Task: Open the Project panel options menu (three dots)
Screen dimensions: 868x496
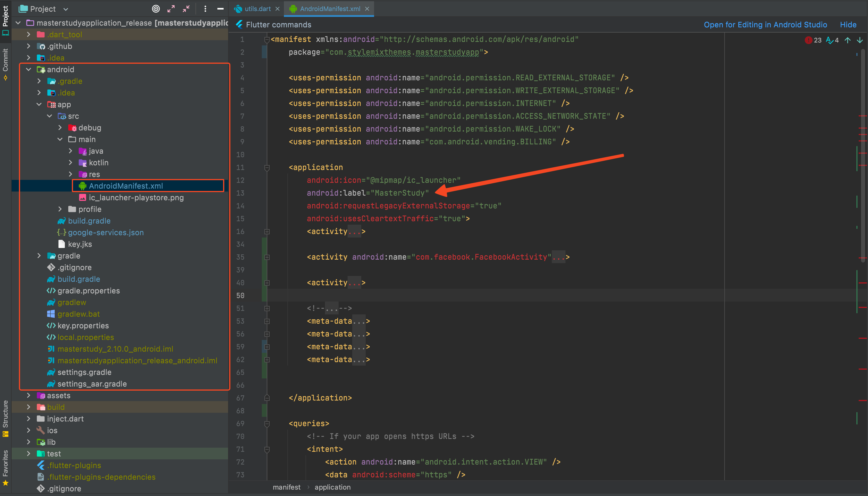Action: (205, 9)
